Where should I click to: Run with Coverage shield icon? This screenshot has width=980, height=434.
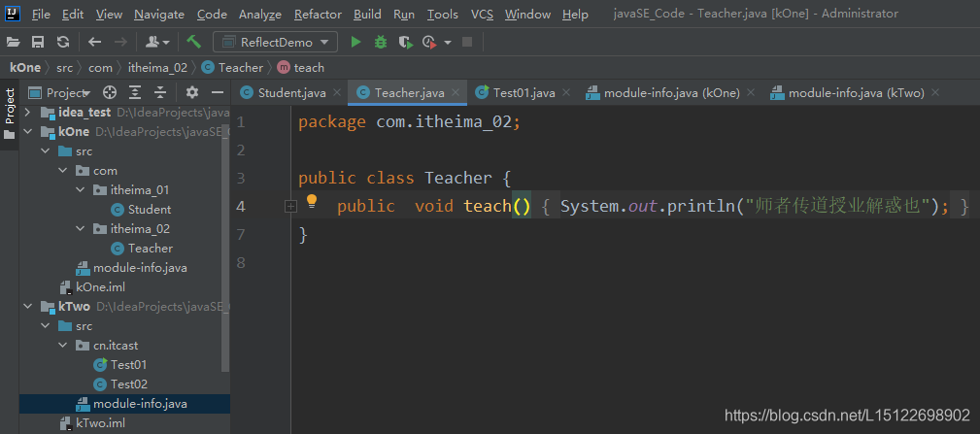point(406,42)
